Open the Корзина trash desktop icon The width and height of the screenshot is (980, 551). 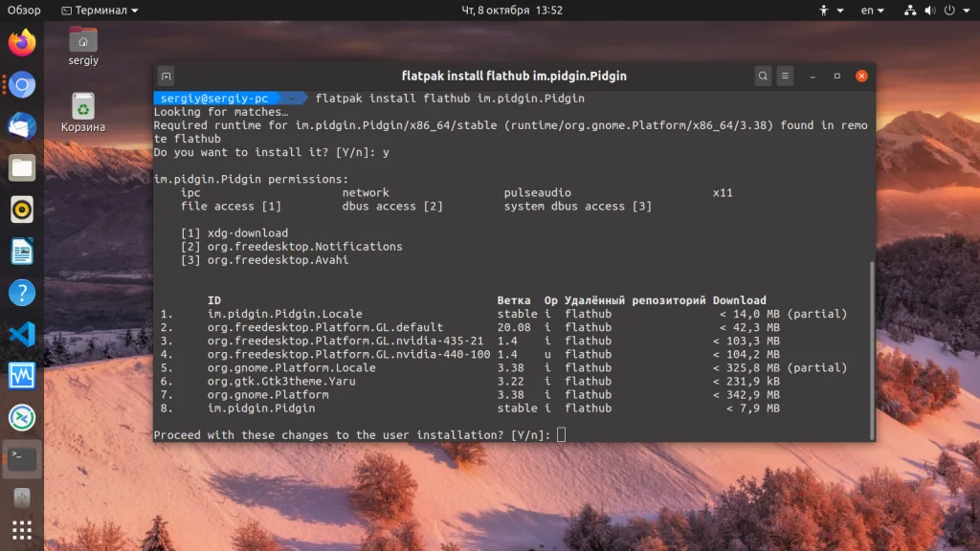(83, 113)
